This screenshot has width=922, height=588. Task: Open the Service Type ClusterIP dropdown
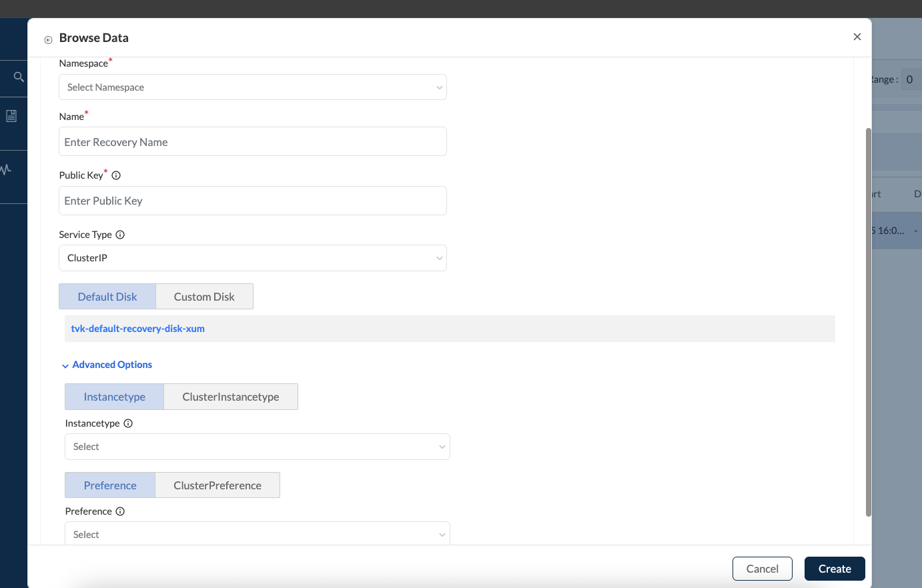pos(252,258)
